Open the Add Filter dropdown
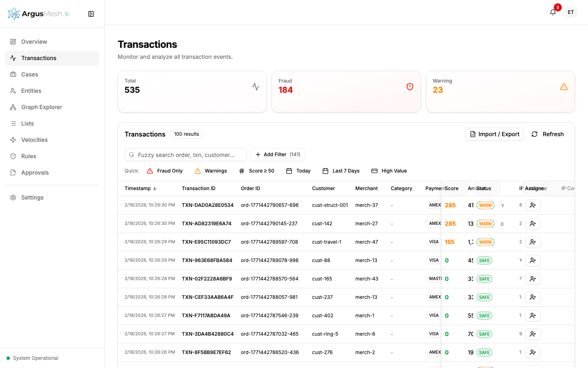 coord(278,155)
